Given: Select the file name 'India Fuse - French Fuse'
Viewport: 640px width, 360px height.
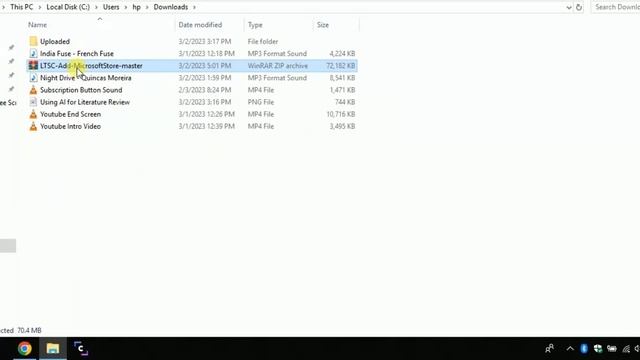Looking at the screenshot, I should (77, 53).
